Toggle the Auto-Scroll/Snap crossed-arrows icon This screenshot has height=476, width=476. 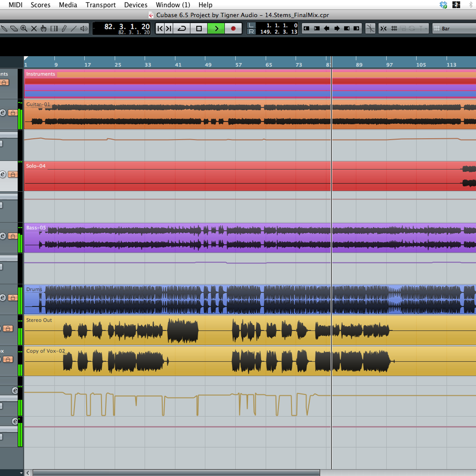coord(384,29)
